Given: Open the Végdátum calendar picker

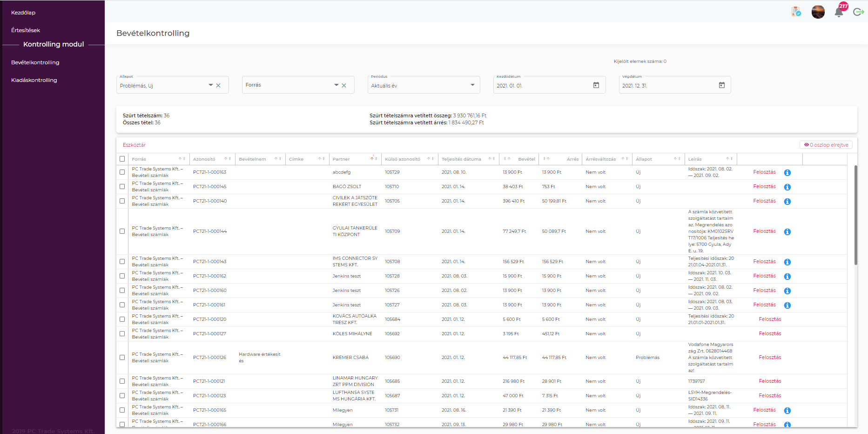Looking at the screenshot, I should (722, 85).
